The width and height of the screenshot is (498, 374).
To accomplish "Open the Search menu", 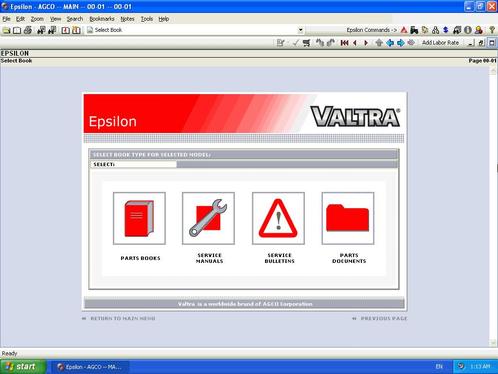I will pyautogui.click(x=75, y=19).
